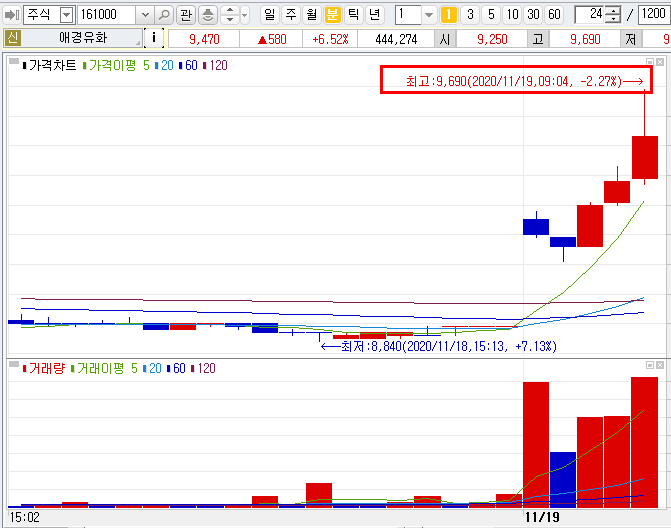Click the red 거래량 legend label
The height and width of the screenshot is (528, 671).
(x=47, y=368)
